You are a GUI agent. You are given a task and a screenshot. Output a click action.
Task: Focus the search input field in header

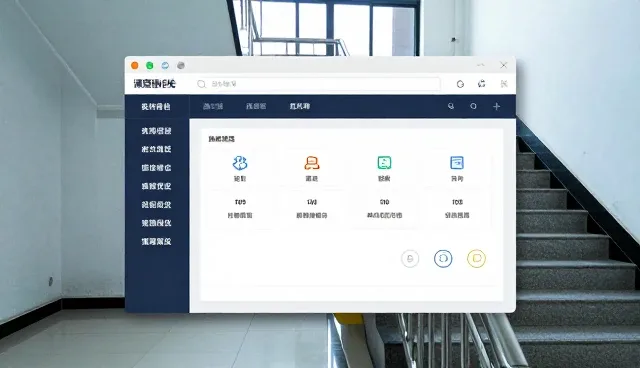click(x=317, y=84)
